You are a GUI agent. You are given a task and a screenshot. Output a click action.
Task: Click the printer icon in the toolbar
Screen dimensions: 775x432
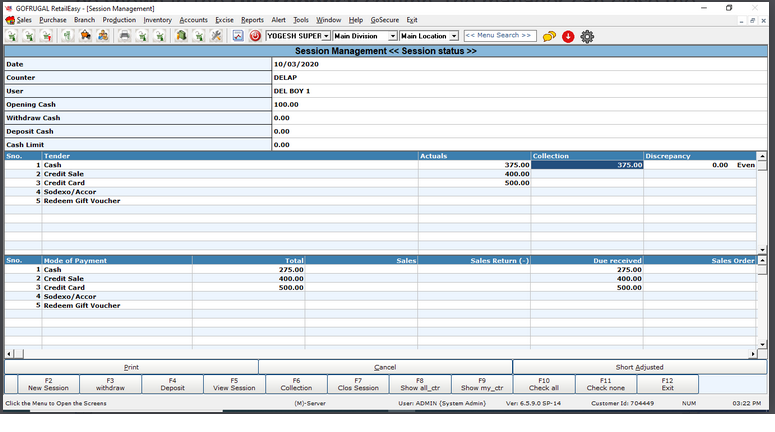(125, 36)
